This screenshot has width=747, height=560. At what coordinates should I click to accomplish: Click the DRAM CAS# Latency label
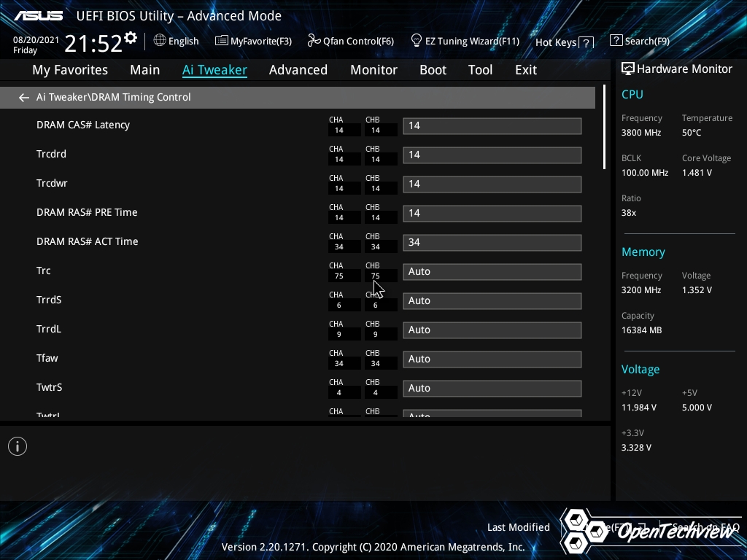click(83, 125)
